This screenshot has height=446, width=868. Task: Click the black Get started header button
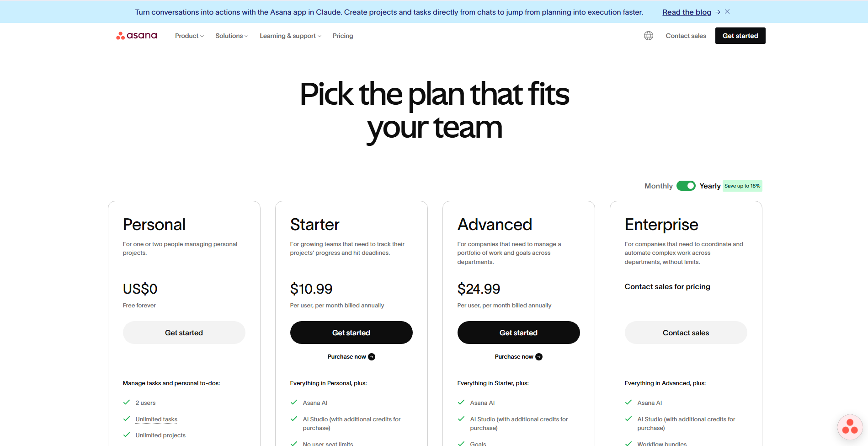(x=740, y=35)
